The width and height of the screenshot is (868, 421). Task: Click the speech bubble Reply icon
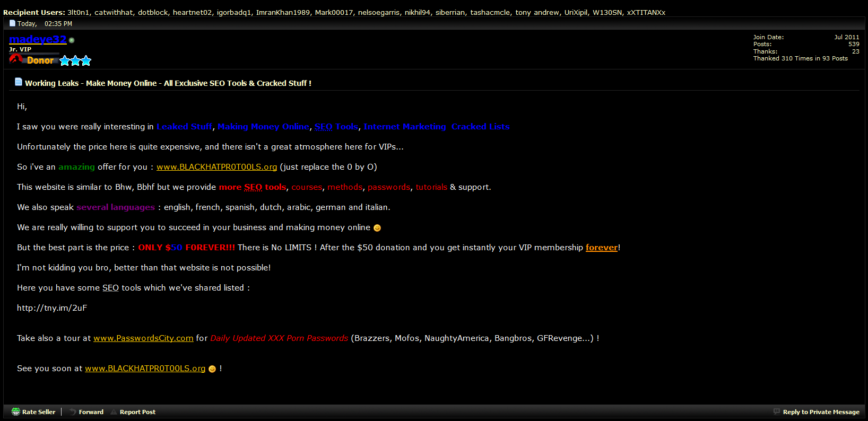tap(777, 411)
